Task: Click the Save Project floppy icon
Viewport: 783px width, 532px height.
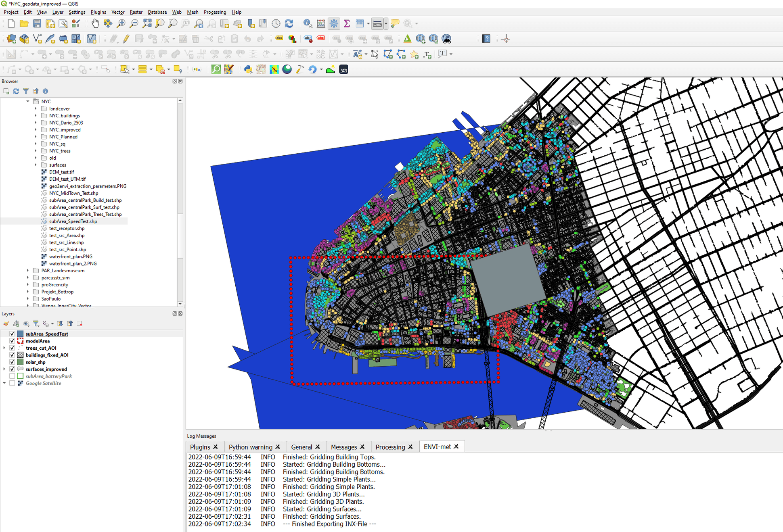Action: [x=37, y=23]
